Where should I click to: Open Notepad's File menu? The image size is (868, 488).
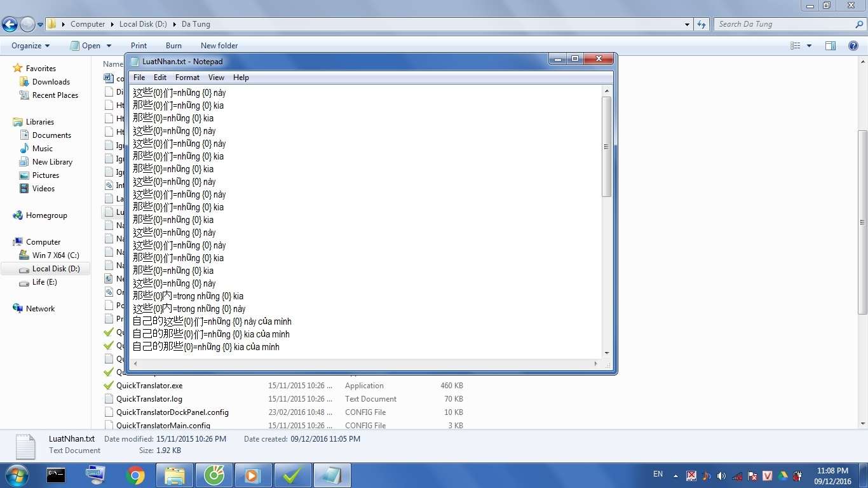click(x=139, y=78)
